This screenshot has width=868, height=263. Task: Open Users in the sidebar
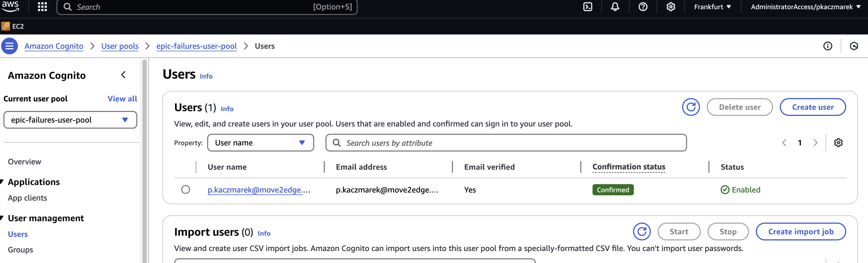[x=18, y=234]
